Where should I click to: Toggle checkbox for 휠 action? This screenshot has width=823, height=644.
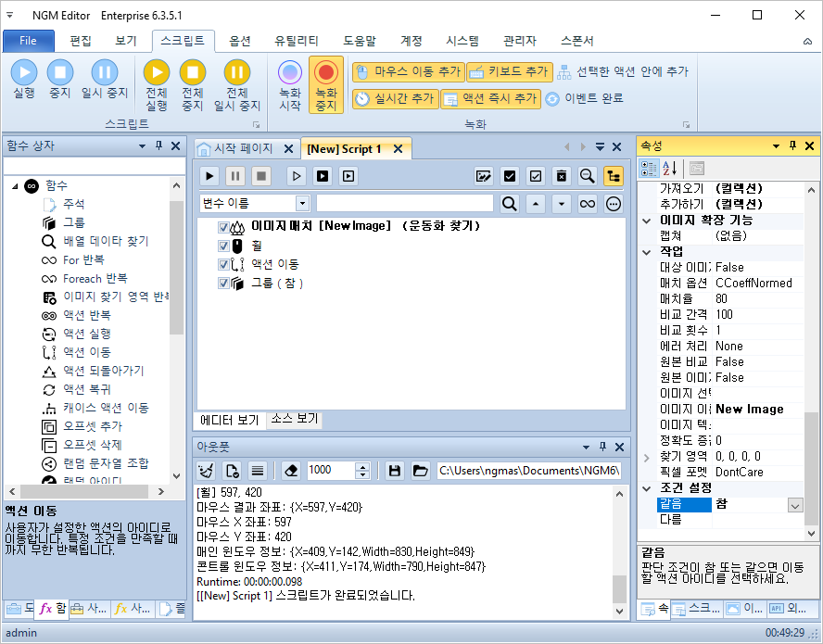pos(223,246)
